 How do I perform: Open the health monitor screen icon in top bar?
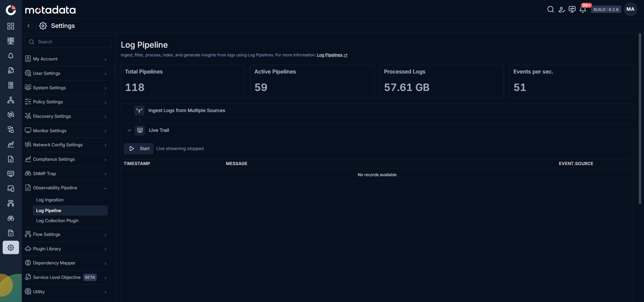click(x=572, y=9)
